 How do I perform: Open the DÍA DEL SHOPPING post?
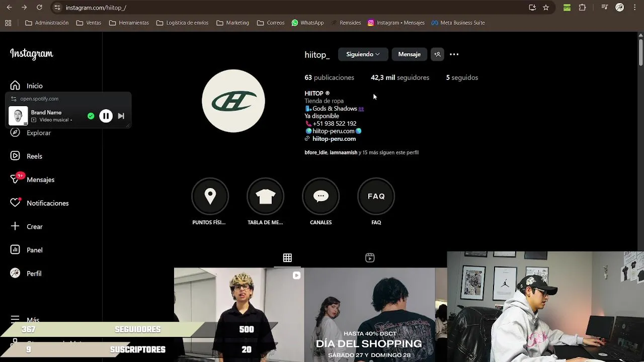click(370, 315)
